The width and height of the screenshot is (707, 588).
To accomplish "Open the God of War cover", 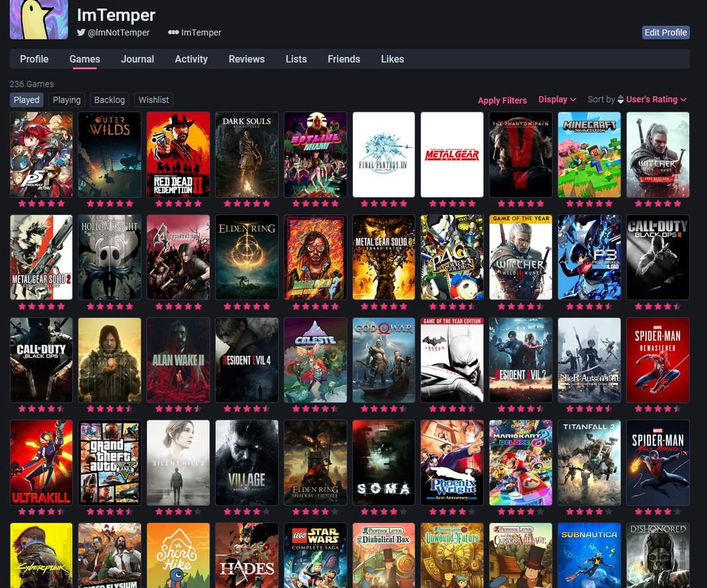I will point(384,360).
